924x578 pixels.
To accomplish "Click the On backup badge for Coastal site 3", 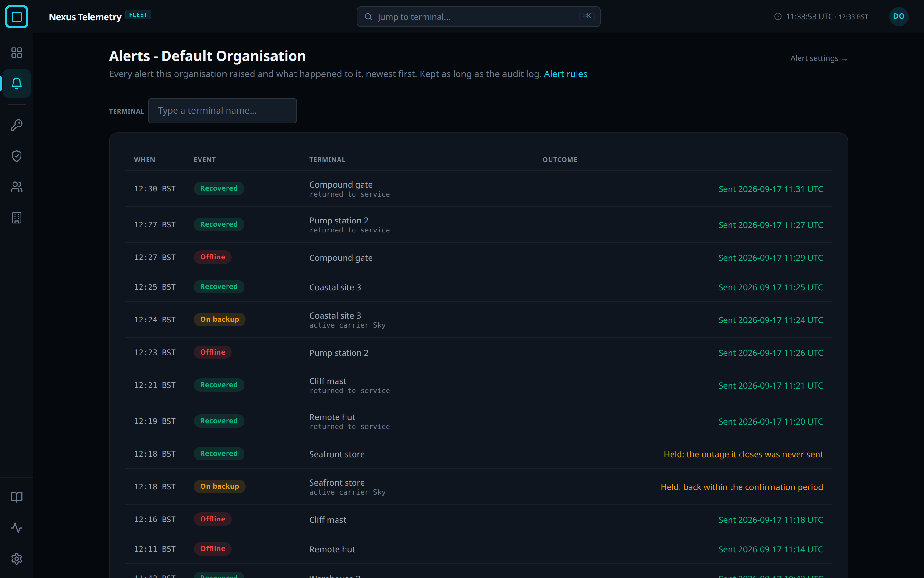I will click(219, 320).
